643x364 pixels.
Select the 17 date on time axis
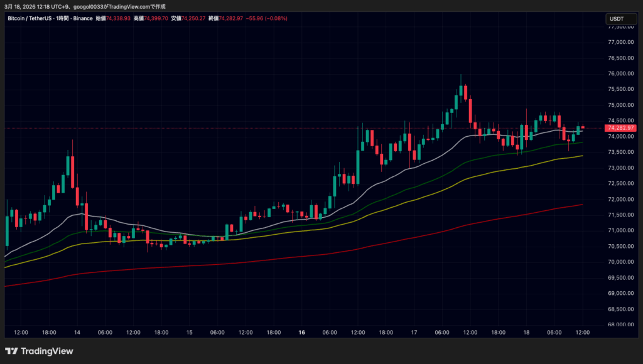pos(414,333)
